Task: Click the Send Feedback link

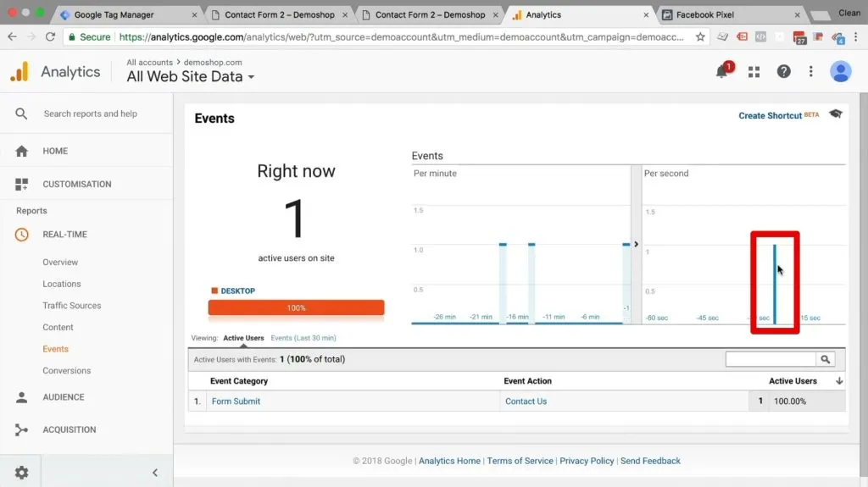Action: 650,461
